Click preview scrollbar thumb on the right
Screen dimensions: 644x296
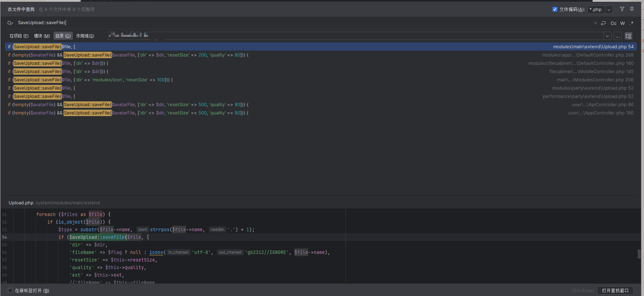(639, 254)
